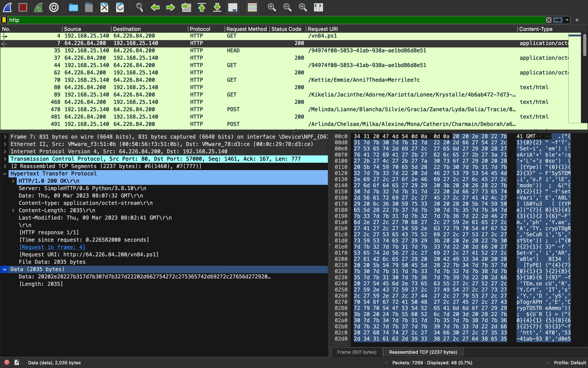Screen dimensions: 588x368
Task: Open expert information red circle
Action: click(7, 362)
